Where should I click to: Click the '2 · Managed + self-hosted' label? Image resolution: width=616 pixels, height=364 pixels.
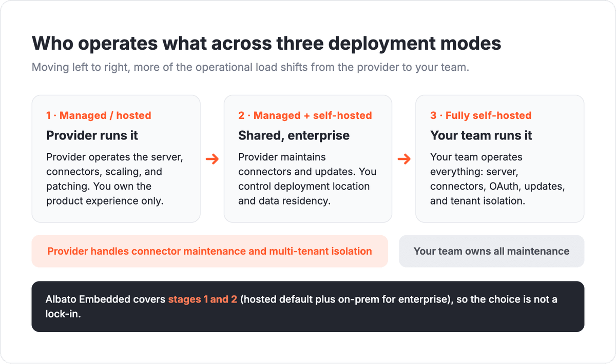pos(305,115)
